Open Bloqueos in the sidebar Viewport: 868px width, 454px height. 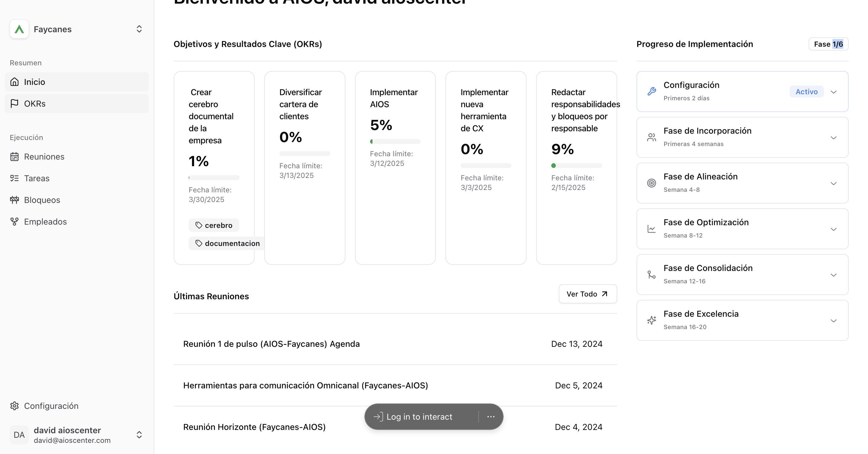77,200
